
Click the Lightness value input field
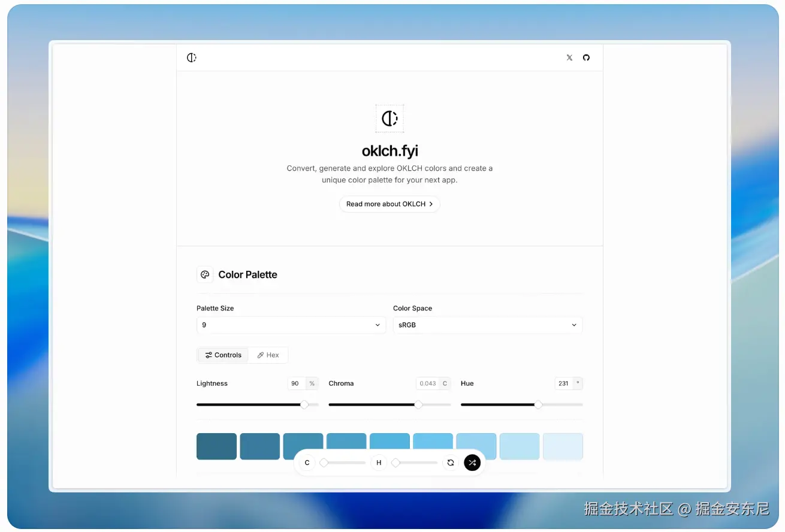[296, 383]
